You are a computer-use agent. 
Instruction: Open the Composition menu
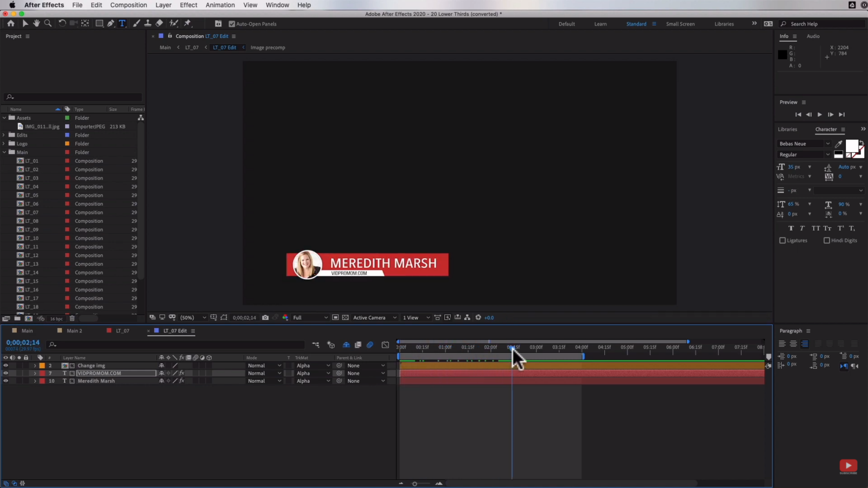(129, 5)
